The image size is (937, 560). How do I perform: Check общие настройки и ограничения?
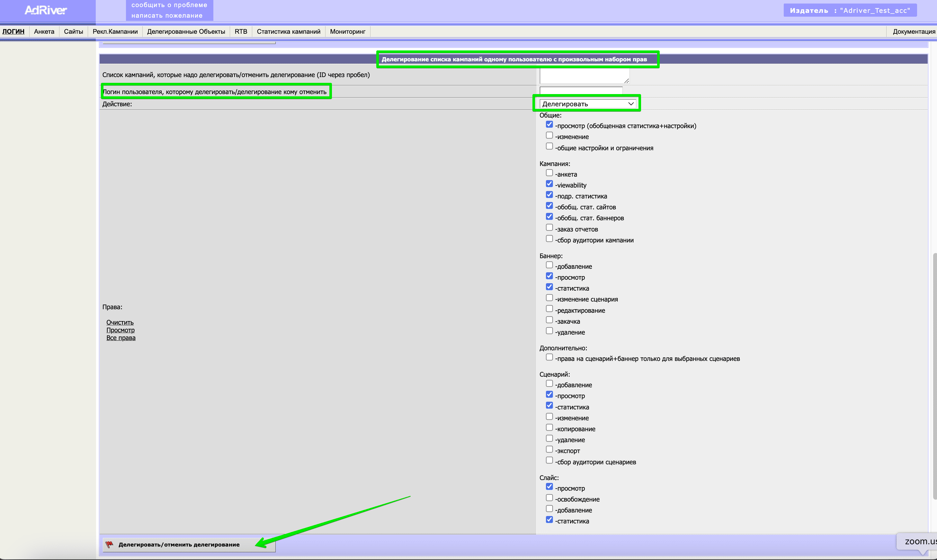click(x=549, y=146)
